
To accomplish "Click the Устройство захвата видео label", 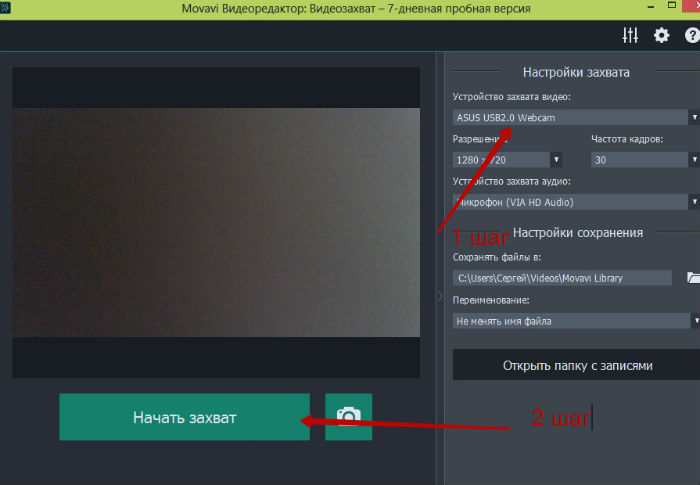I will pos(512,97).
